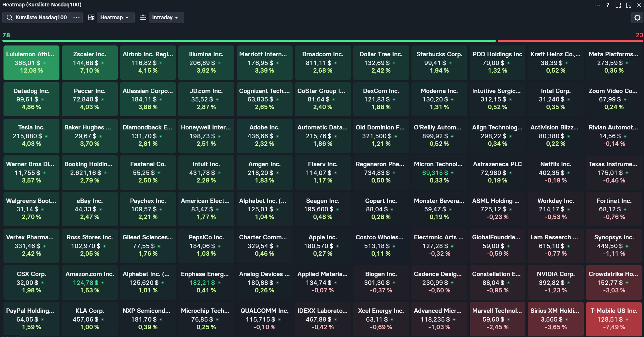Click the 78 gainers count

point(6,35)
